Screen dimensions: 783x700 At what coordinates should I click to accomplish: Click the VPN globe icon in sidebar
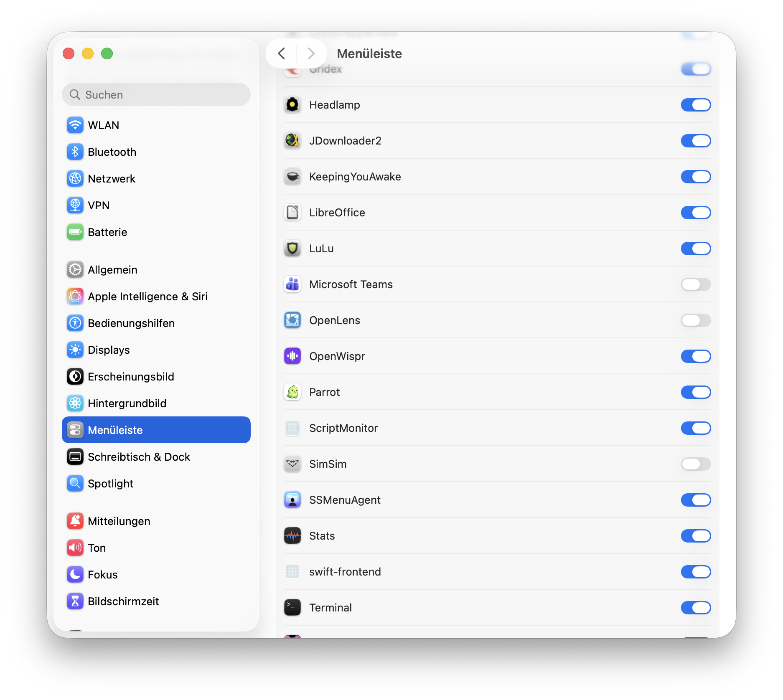click(75, 205)
